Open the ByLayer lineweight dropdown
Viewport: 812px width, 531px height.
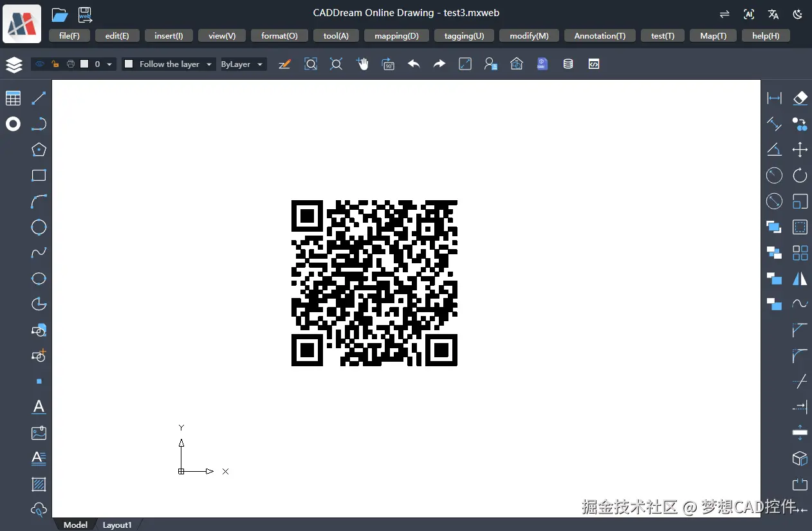[x=261, y=64]
